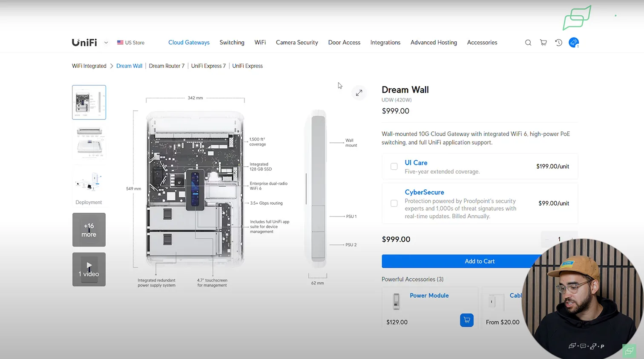Viewport: 644px width, 359px height.
Task: Select the UniFi Express 7 tab
Action: click(208, 66)
